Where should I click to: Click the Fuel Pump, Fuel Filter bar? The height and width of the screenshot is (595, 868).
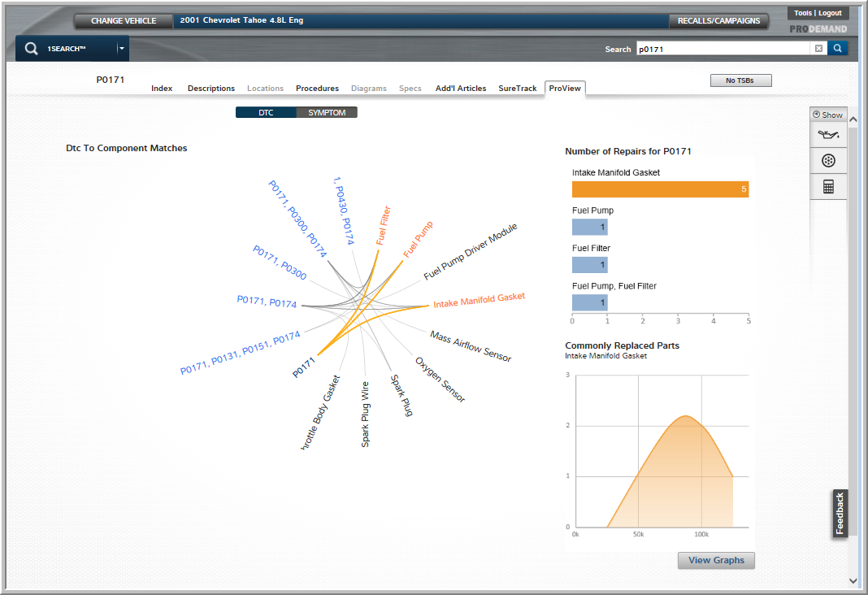click(x=590, y=302)
